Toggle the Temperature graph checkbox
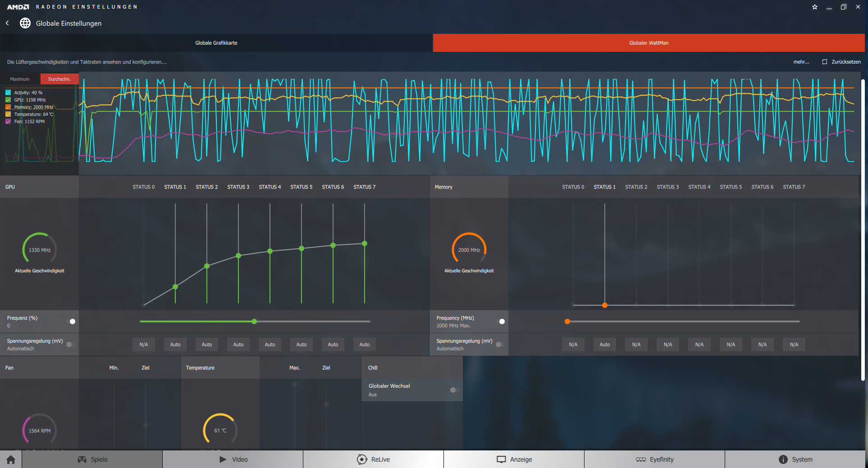 8,114
